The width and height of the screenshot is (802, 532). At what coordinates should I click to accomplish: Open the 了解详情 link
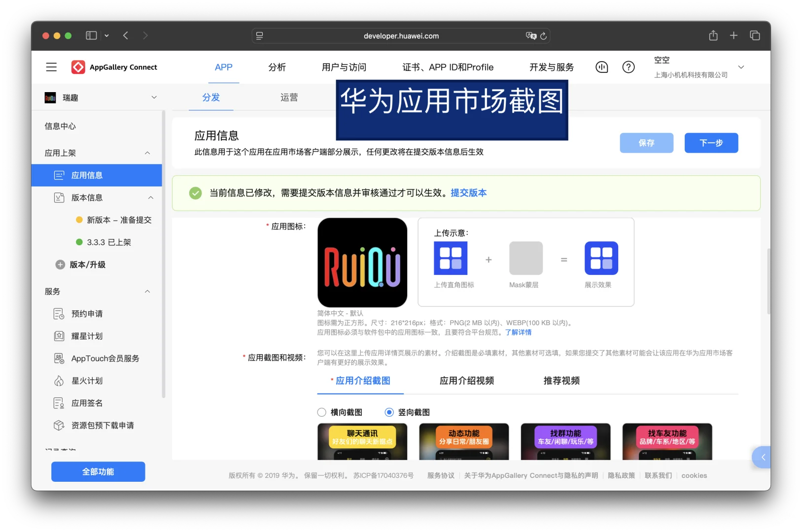[x=519, y=332]
